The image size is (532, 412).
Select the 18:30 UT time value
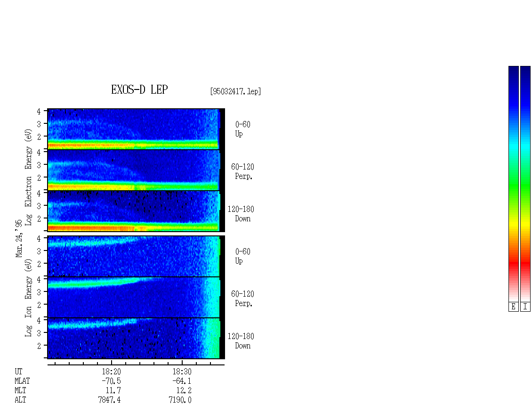pos(182,372)
